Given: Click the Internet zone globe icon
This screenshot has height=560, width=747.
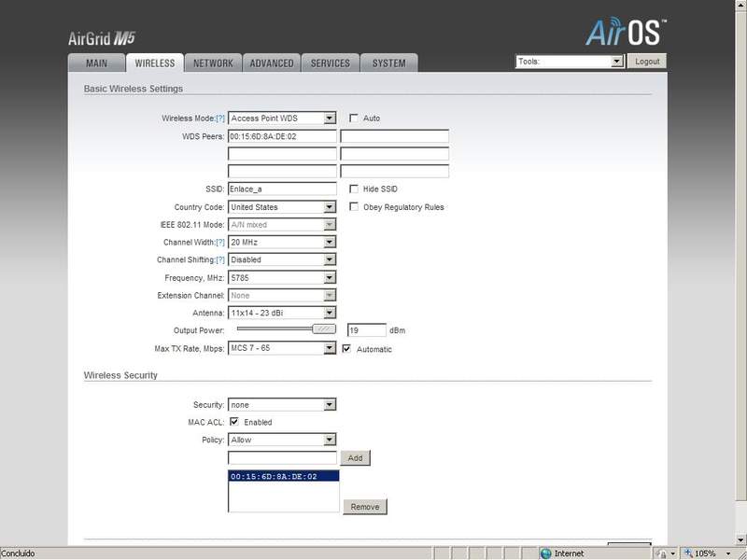Looking at the screenshot, I should (x=546, y=553).
